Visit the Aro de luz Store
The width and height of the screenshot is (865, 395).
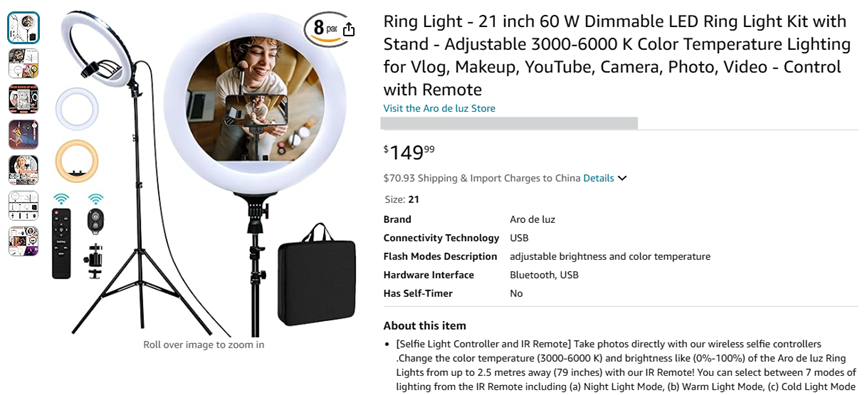pyautogui.click(x=439, y=108)
